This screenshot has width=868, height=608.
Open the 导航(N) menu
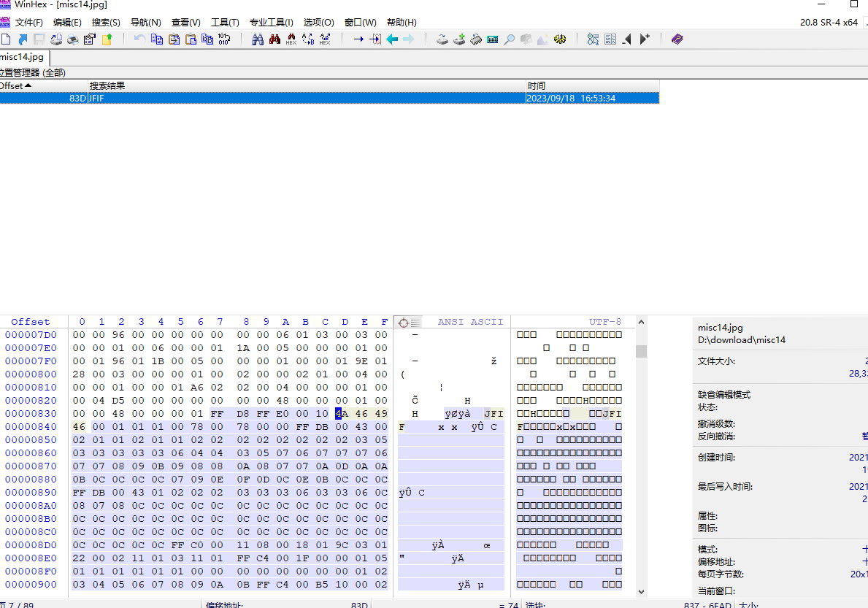pos(145,23)
